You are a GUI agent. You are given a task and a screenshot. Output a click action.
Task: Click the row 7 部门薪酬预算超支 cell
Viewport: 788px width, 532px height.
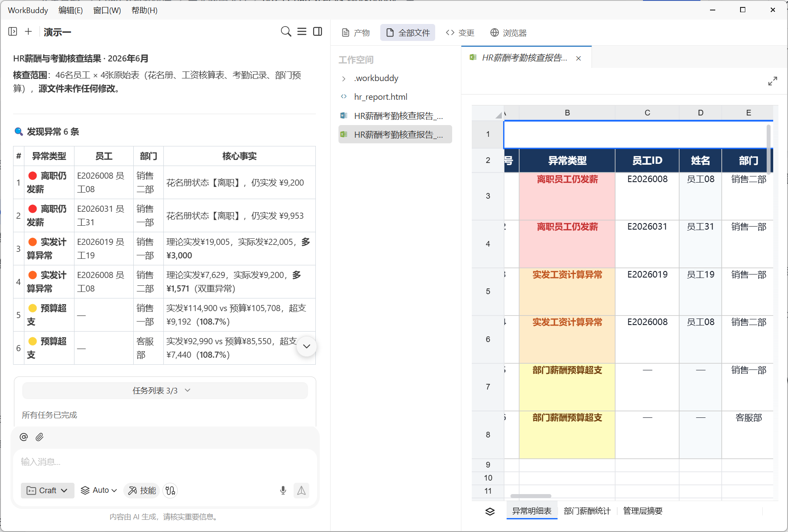[x=567, y=387]
